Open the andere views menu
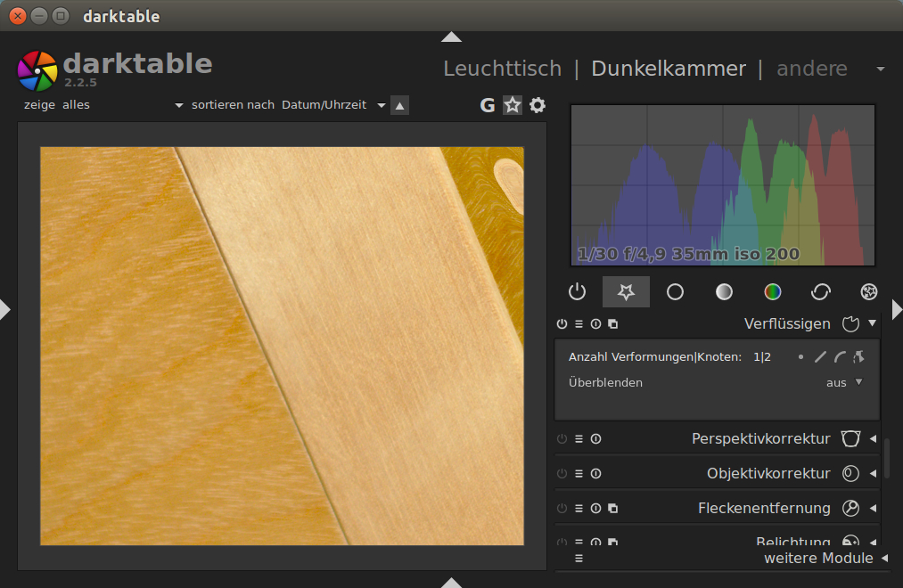Image resolution: width=903 pixels, height=588 pixels. pyautogui.click(x=812, y=69)
